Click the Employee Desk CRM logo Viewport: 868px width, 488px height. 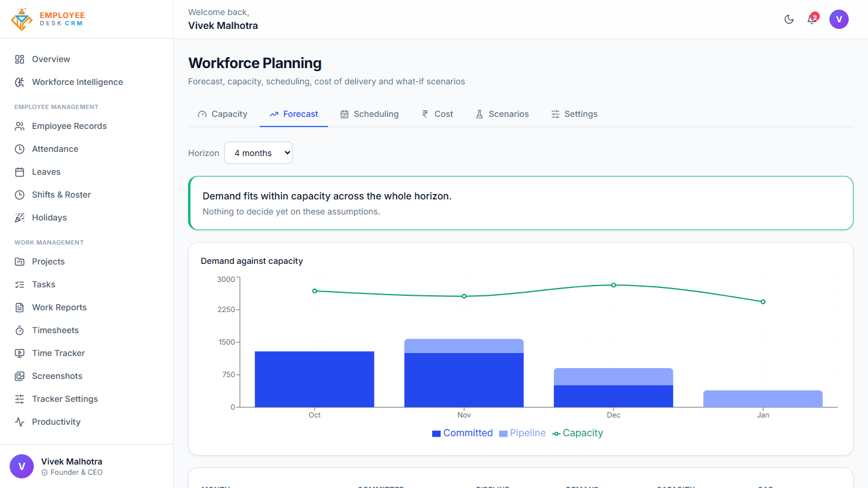(48, 19)
